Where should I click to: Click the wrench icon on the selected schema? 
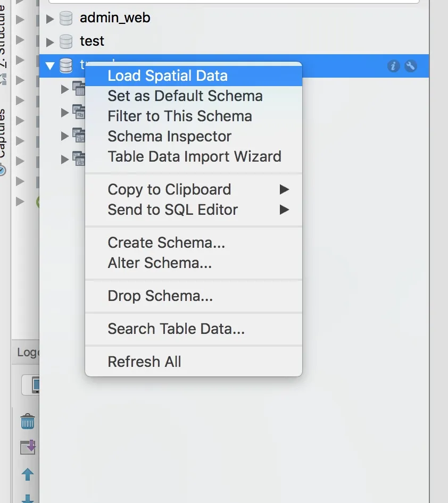(x=410, y=66)
